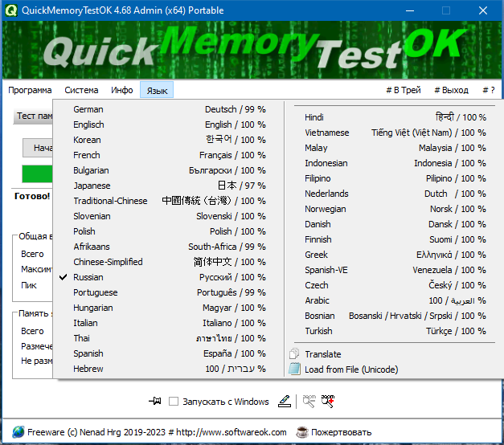The height and width of the screenshot is (445, 504).
Task: Click the Translate menu entry
Action: tap(395, 354)
